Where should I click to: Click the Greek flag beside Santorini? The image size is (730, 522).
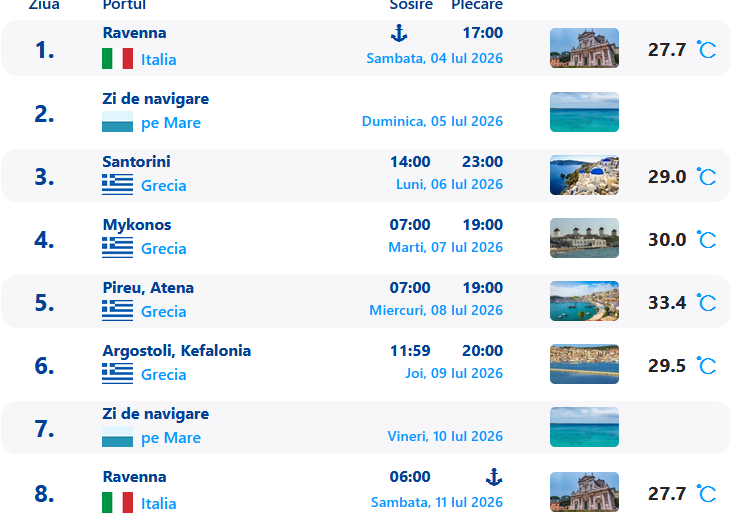click(117, 184)
